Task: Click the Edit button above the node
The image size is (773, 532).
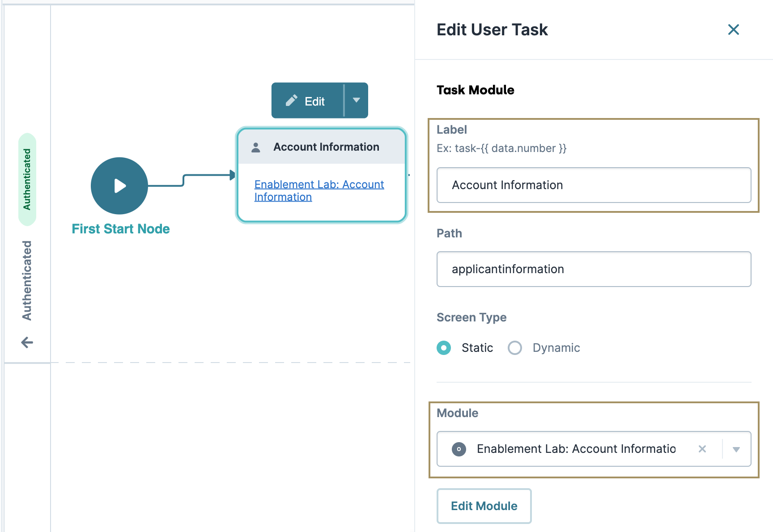Action: pyautogui.click(x=309, y=101)
